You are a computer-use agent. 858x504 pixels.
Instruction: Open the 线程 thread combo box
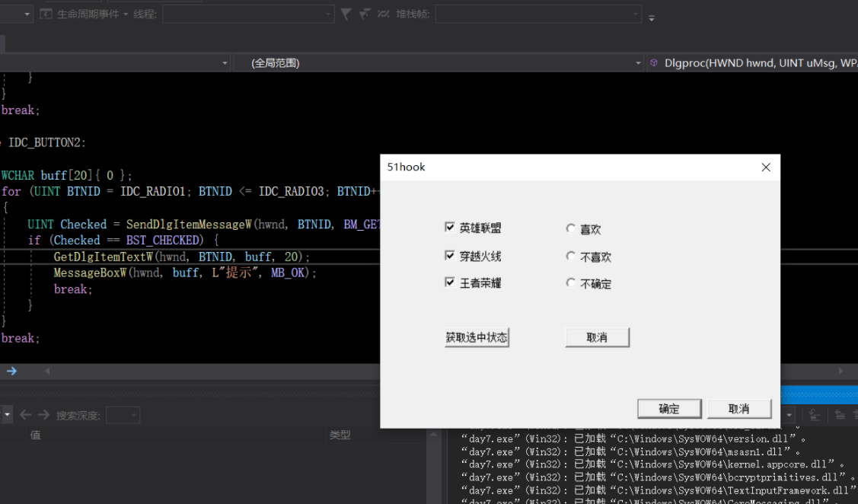tap(248, 14)
